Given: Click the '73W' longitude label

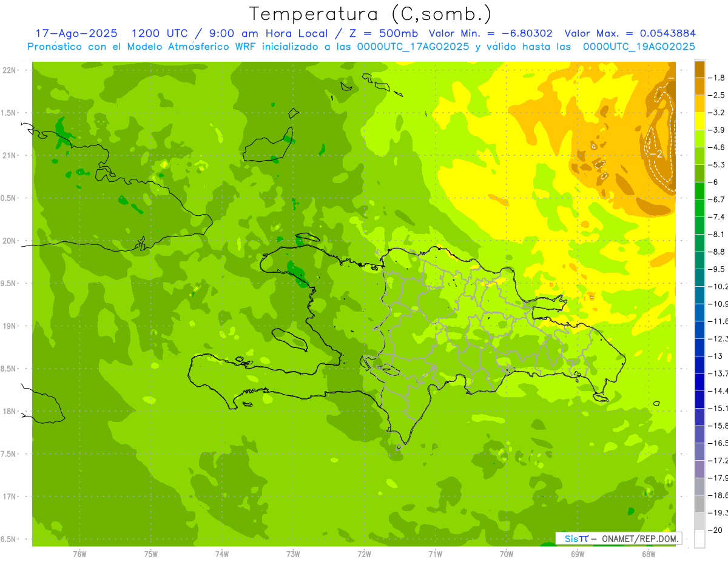Looking at the screenshot, I should coord(293,554).
